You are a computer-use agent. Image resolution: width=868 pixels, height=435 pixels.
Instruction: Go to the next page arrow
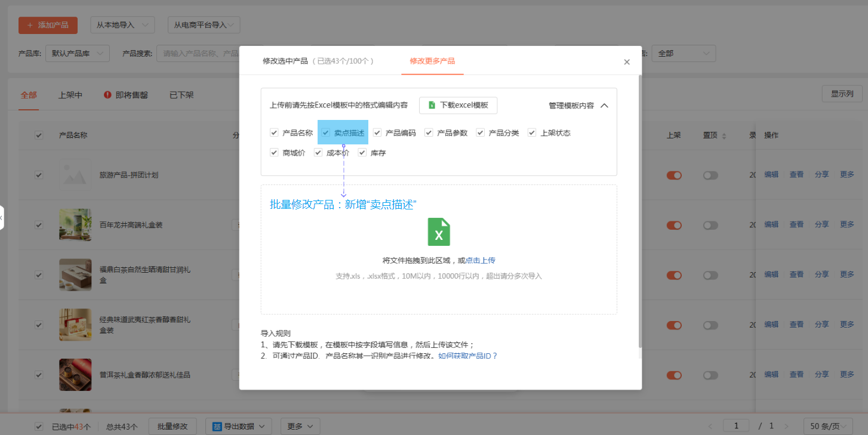coord(787,427)
